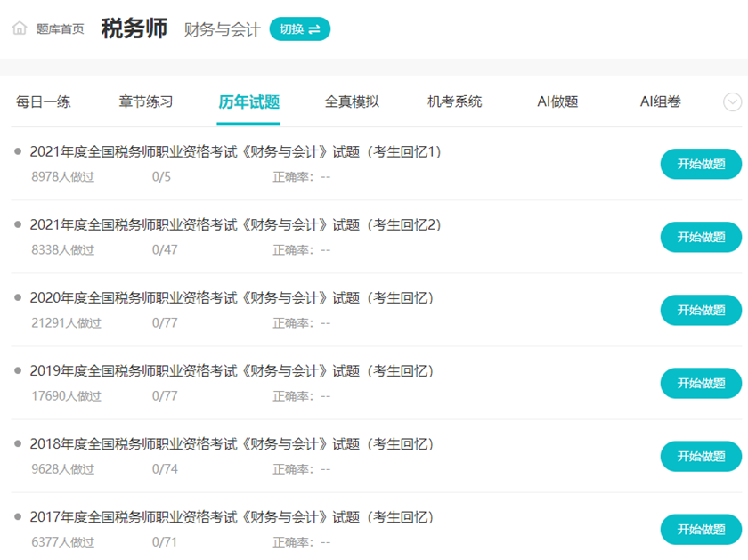
Task: Select the 机考系统 tab
Action: click(x=456, y=102)
